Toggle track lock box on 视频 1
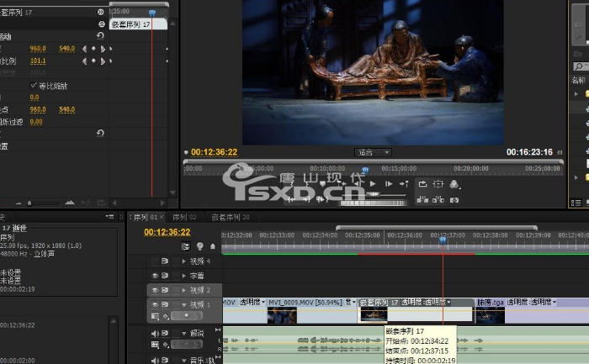Screen dimensions: 589x364 tap(176, 304)
